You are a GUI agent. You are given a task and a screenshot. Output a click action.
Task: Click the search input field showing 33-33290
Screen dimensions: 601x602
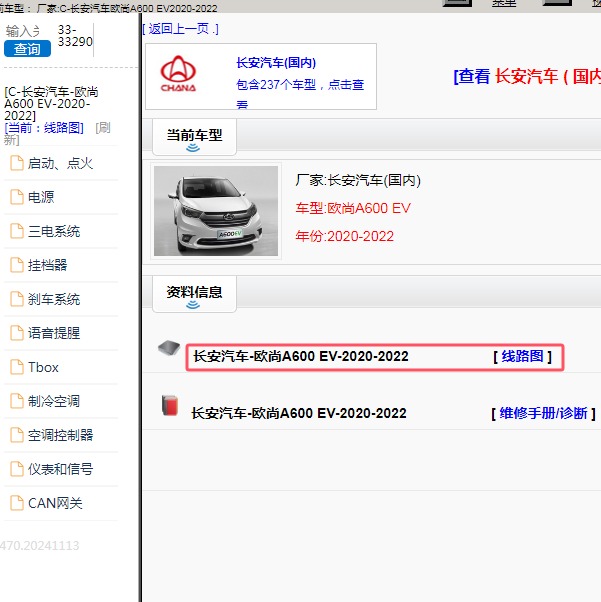(75, 36)
